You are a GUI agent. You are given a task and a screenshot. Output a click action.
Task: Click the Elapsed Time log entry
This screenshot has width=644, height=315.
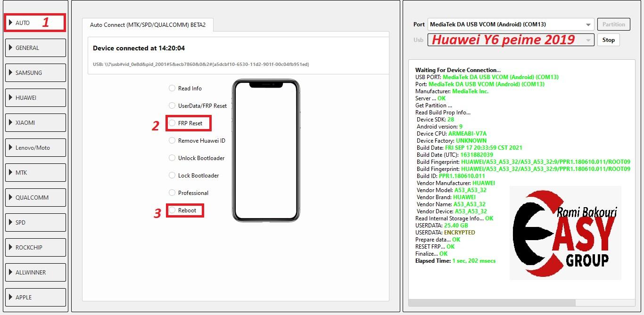click(x=455, y=261)
